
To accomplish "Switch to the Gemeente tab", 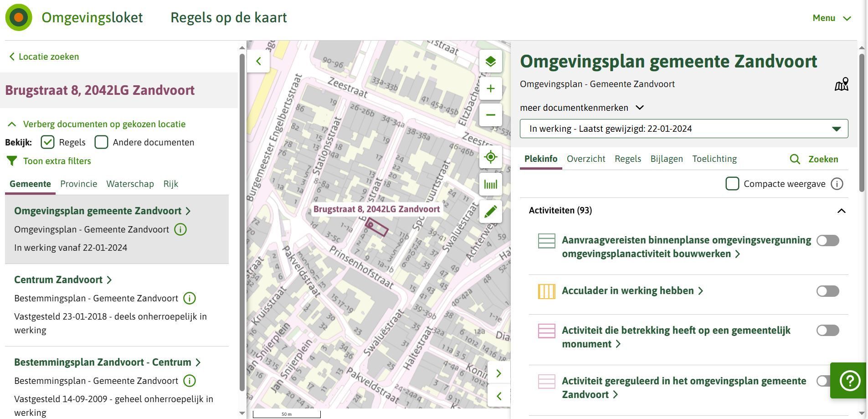I will pos(30,184).
